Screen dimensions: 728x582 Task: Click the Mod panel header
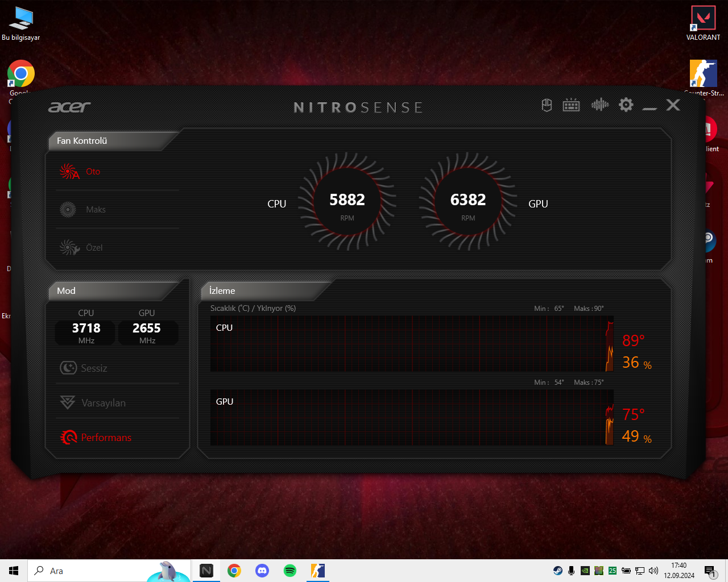point(114,291)
